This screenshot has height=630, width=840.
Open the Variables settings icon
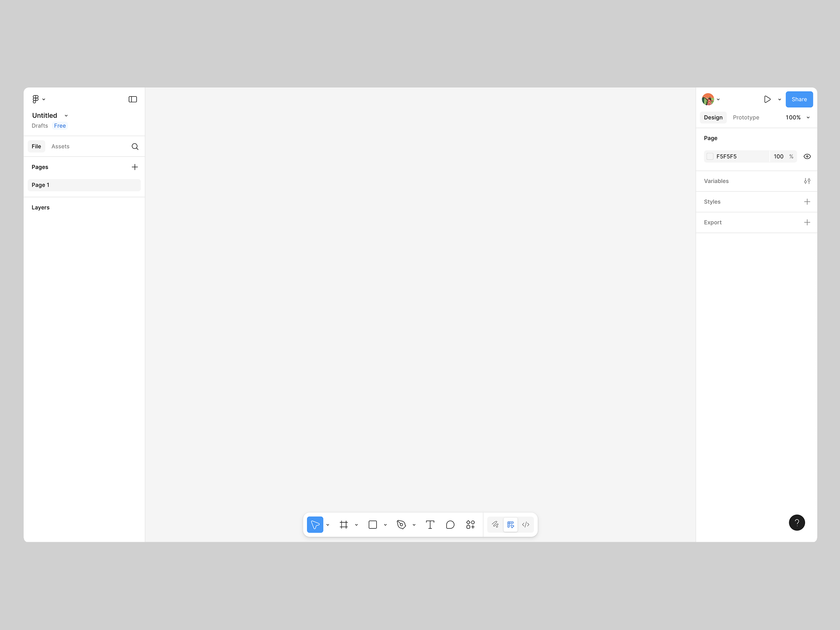[x=807, y=181]
